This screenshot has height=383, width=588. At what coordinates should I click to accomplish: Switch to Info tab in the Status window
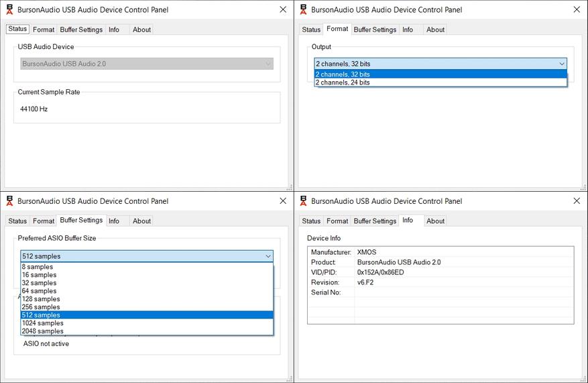tap(114, 30)
